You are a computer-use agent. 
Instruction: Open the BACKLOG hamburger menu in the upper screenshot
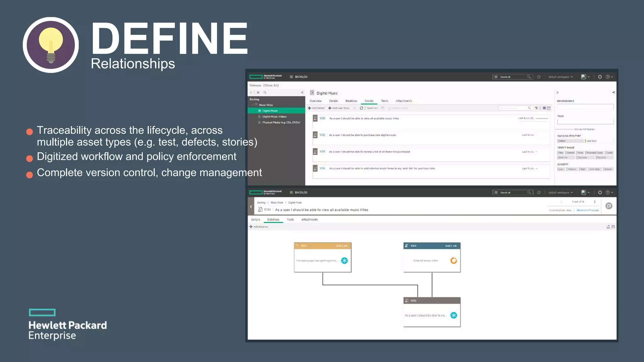point(291,77)
